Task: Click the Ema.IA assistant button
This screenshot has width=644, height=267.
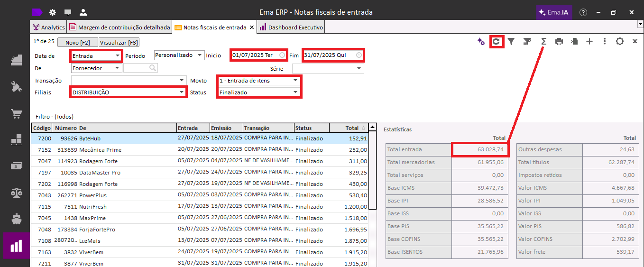Action: (553, 12)
